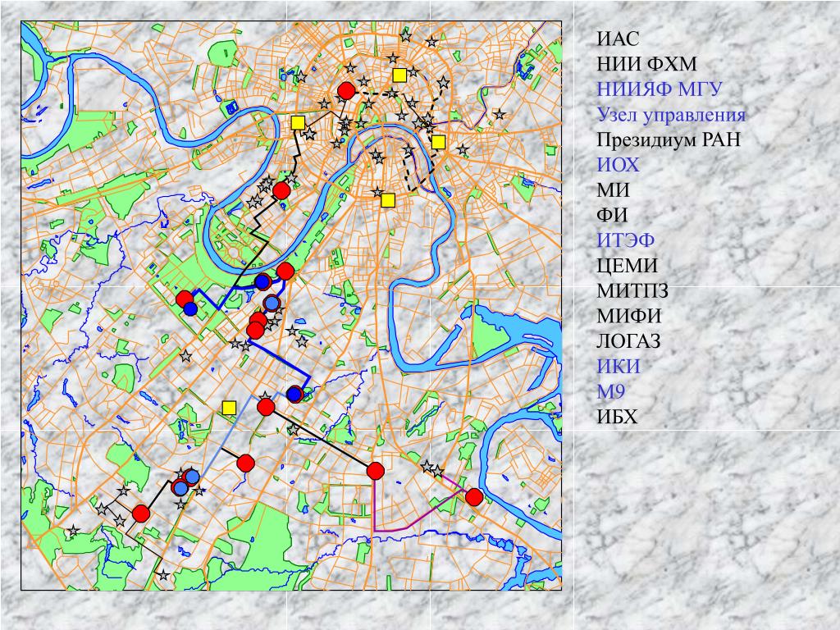The image size is (840, 630).
Task: Click the blue ИТЭФ label
Action: [626, 240]
